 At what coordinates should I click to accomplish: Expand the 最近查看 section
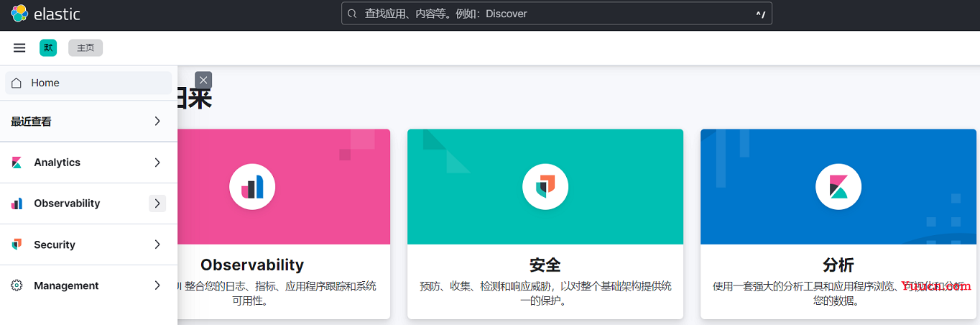coord(88,122)
